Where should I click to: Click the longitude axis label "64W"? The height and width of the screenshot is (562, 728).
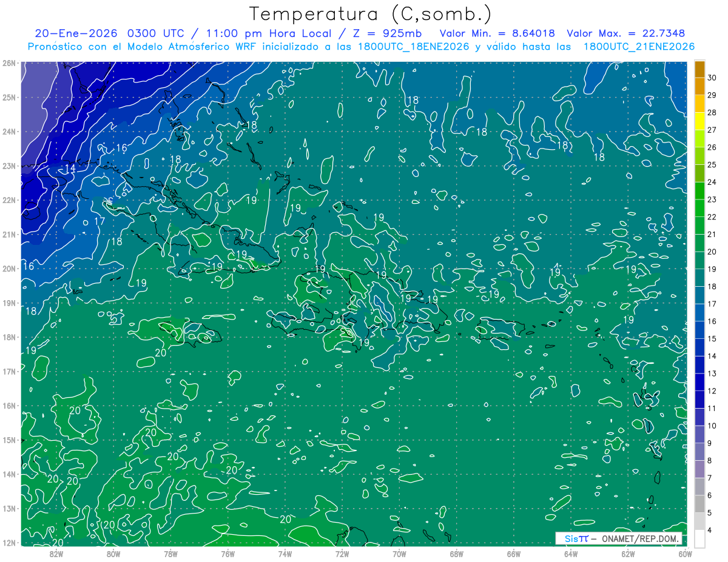point(571,554)
